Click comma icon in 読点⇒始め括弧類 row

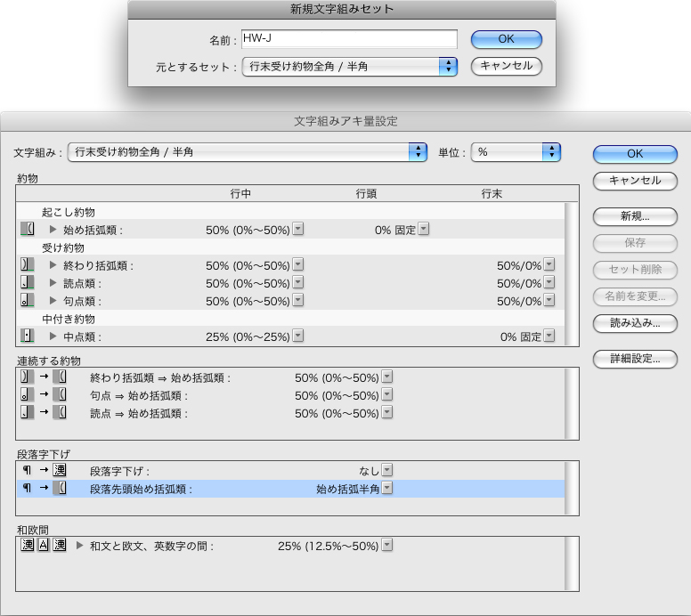pyautogui.click(x=28, y=412)
